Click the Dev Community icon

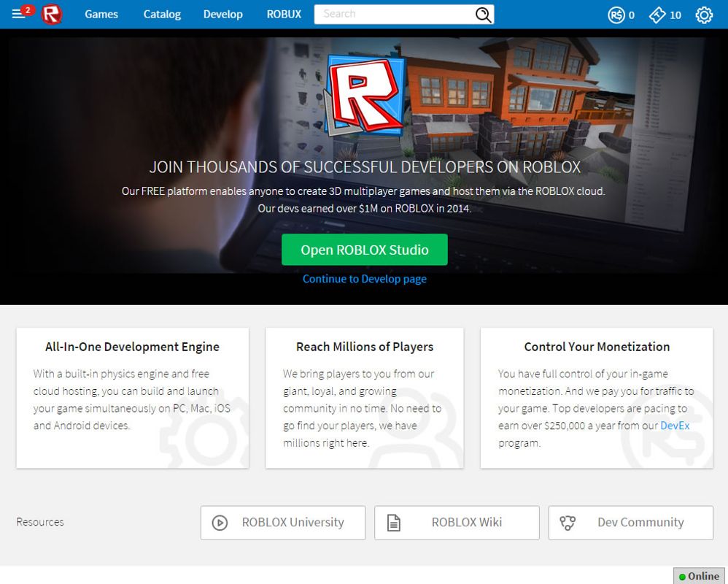(568, 522)
